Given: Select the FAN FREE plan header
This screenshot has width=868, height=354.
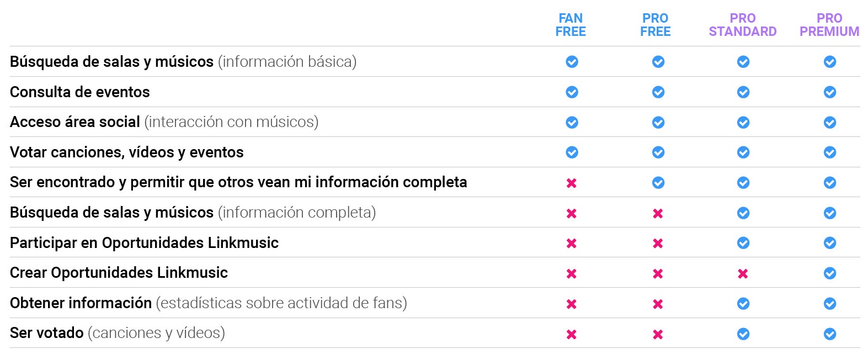Looking at the screenshot, I should pos(571,25).
